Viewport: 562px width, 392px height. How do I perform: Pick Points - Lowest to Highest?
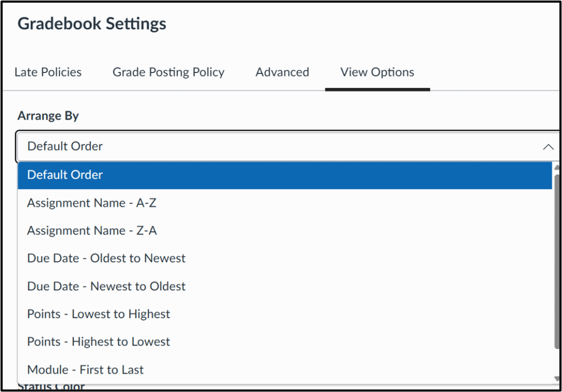pyautogui.click(x=99, y=314)
